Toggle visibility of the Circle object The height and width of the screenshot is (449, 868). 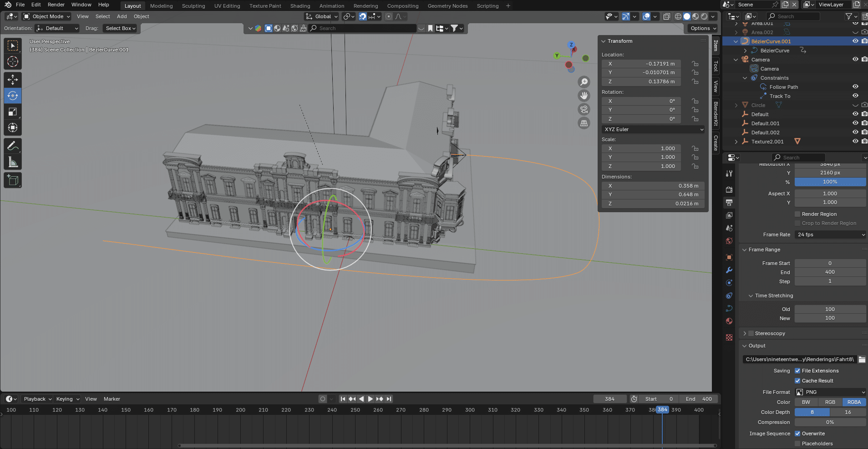pos(854,105)
